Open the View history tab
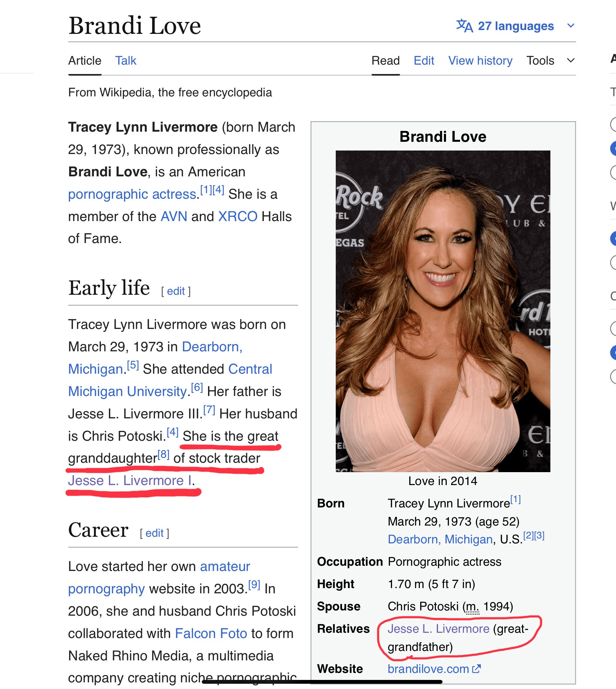616x689 pixels. click(480, 61)
